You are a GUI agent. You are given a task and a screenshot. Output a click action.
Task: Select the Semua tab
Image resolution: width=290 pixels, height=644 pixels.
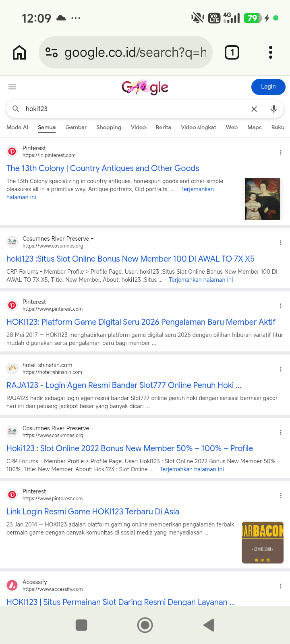coord(47,127)
